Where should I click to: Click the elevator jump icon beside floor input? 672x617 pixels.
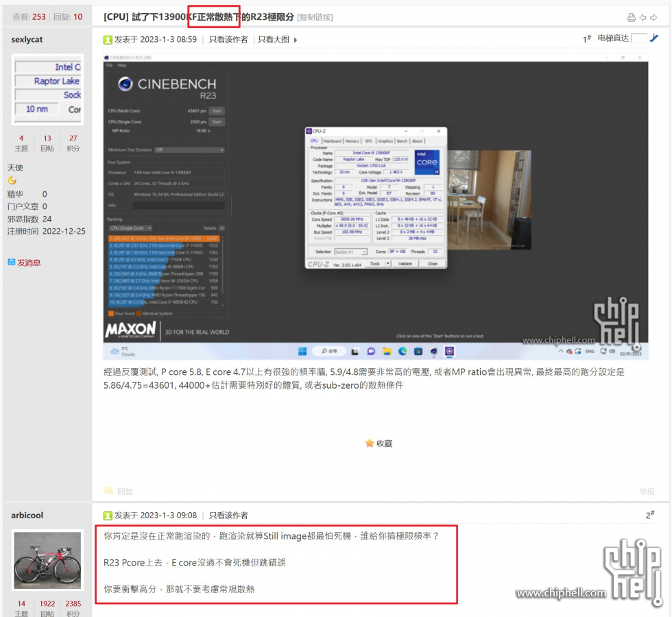[x=654, y=38]
